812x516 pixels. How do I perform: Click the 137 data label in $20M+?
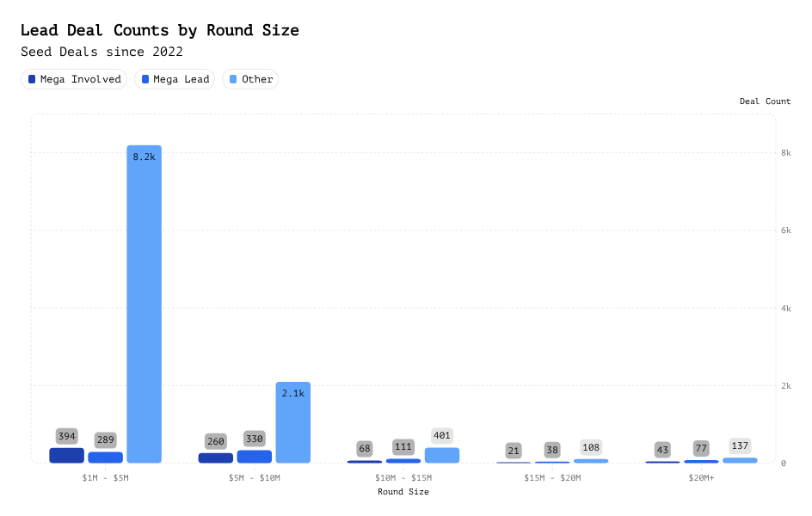pos(740,445)
